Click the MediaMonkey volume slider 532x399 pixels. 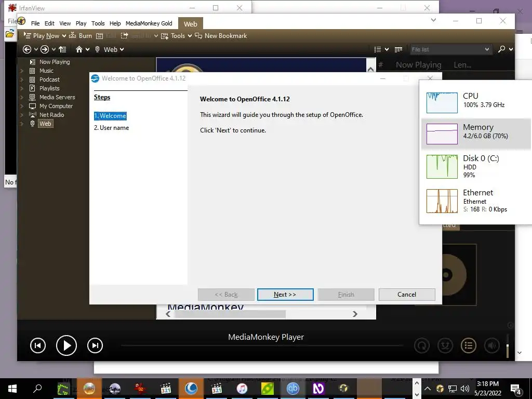(x=508, y=345)
